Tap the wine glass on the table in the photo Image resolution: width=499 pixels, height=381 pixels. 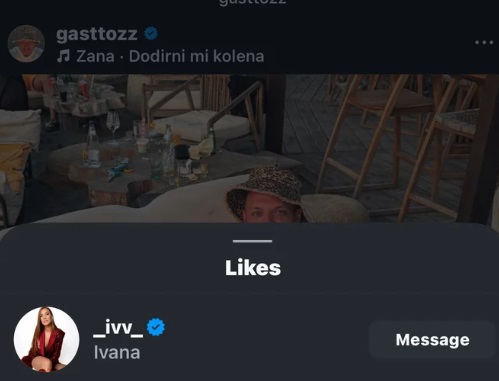click(113, 125)
